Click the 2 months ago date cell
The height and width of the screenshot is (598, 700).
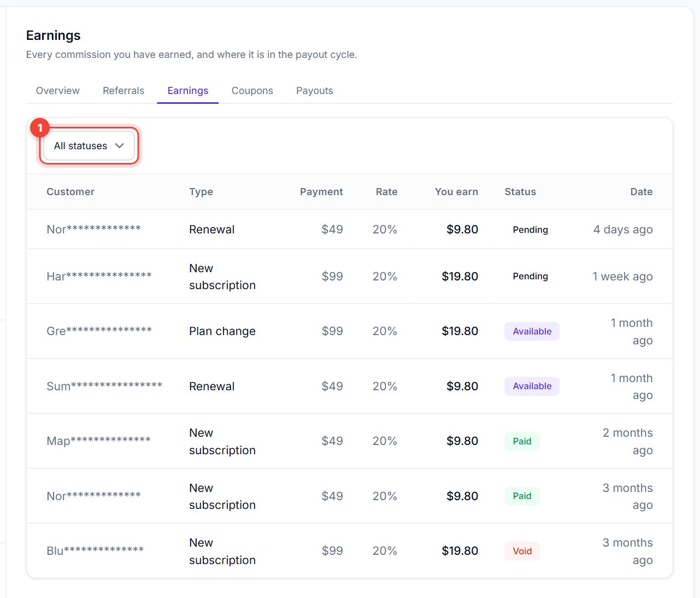click(x=628, y=441)
